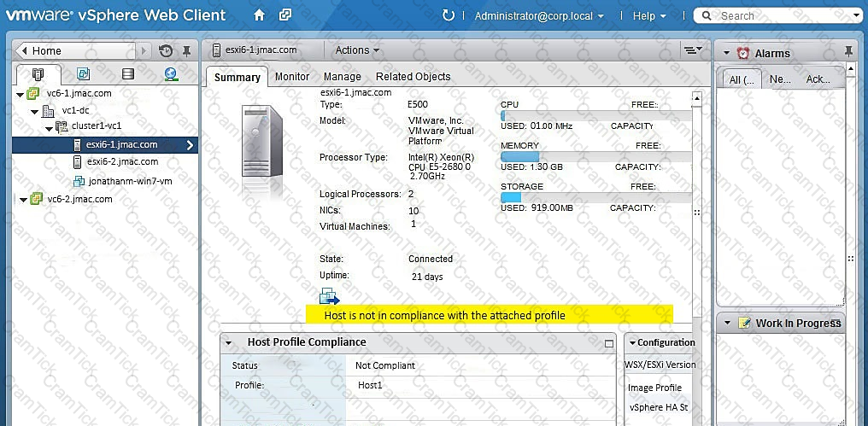Click the MEMORY usage bar

click(x=595, y=156)
